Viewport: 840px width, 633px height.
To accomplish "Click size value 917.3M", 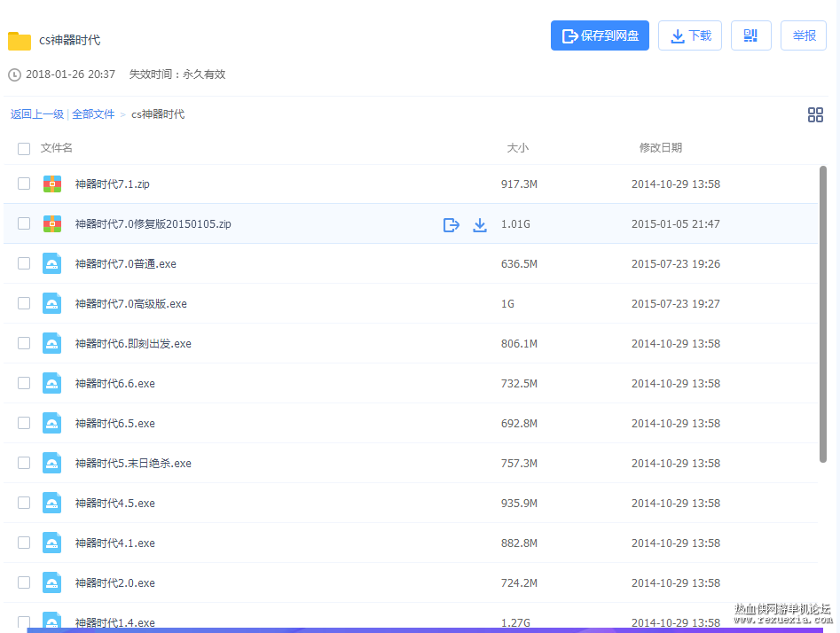I will [519, 184].
